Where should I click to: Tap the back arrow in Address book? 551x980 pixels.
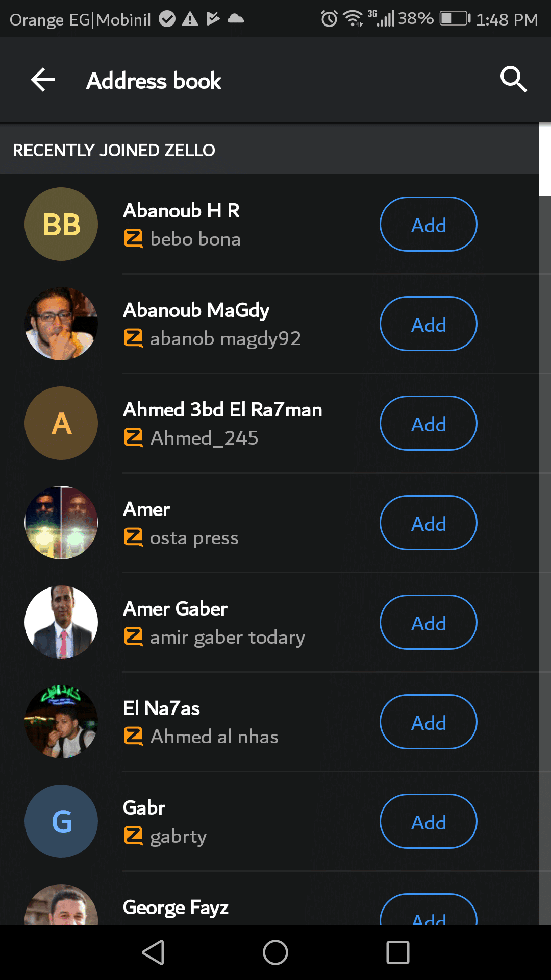[x=43, y=80]
